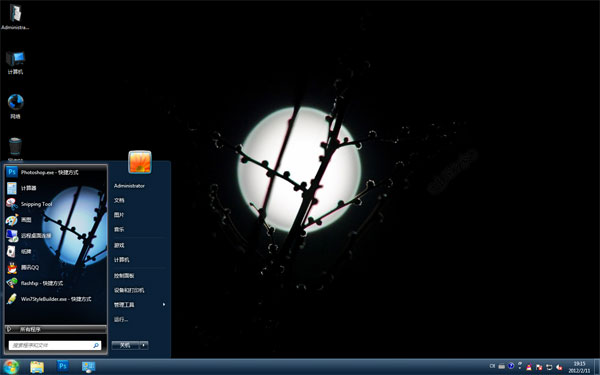Click the network icon in tray
Screen dimensions: 600x375
click(549, 367)
